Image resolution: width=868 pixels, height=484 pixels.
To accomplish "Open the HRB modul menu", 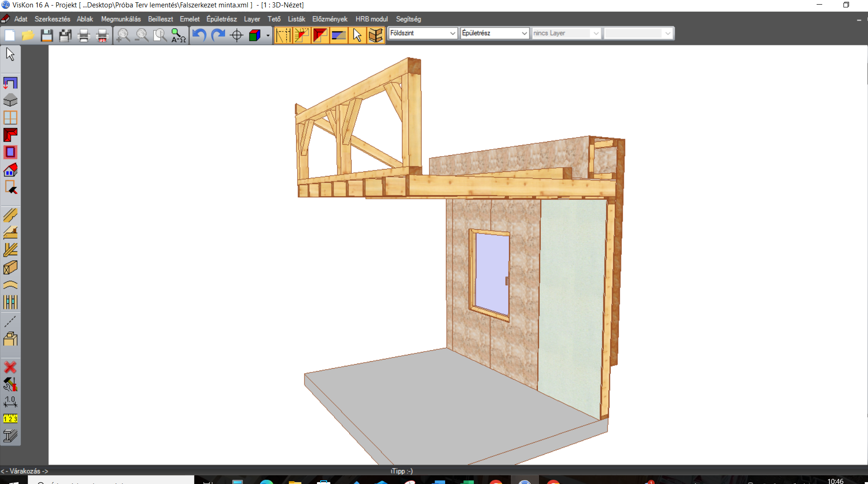I will point(372,19).
